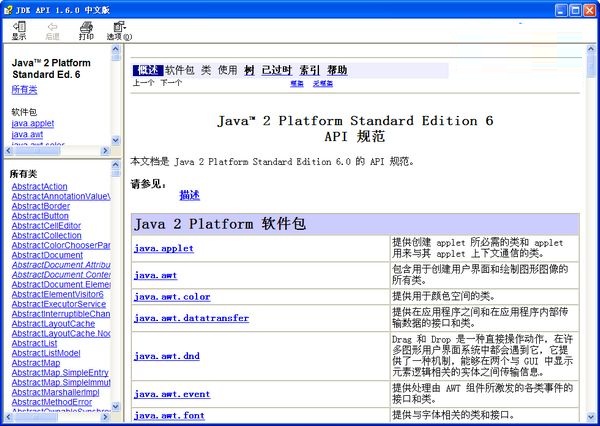Click the 后退 (Back) arrow icon
The height and width of the screenshot is (426, 600).
(52, 26)
